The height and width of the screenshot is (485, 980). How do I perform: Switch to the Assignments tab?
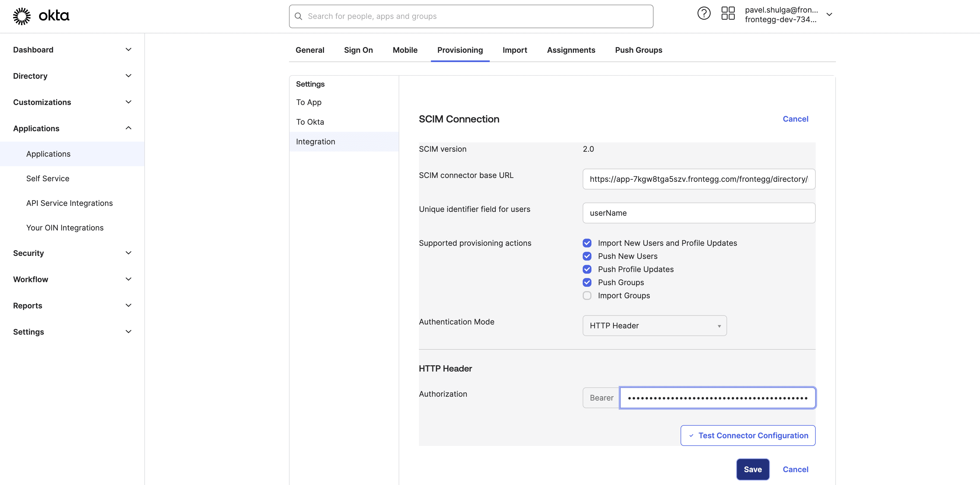pos(571,50)
